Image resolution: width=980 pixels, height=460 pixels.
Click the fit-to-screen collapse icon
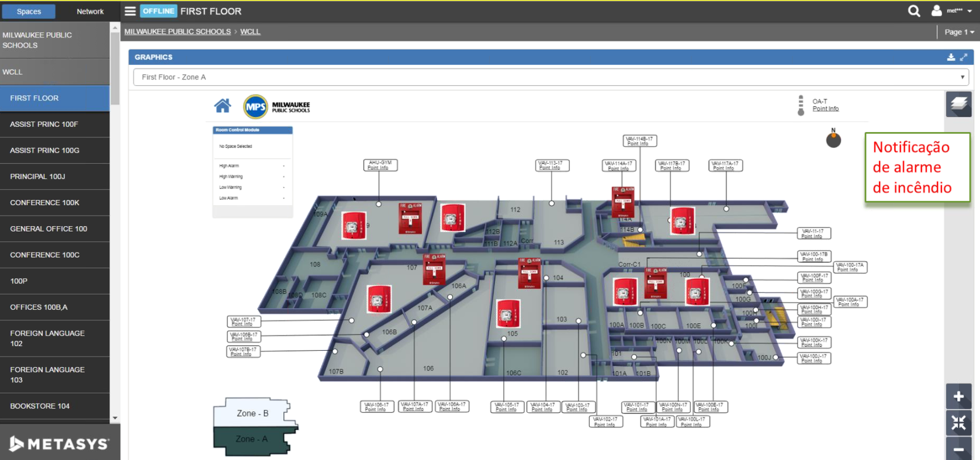(x=958, y=423)
